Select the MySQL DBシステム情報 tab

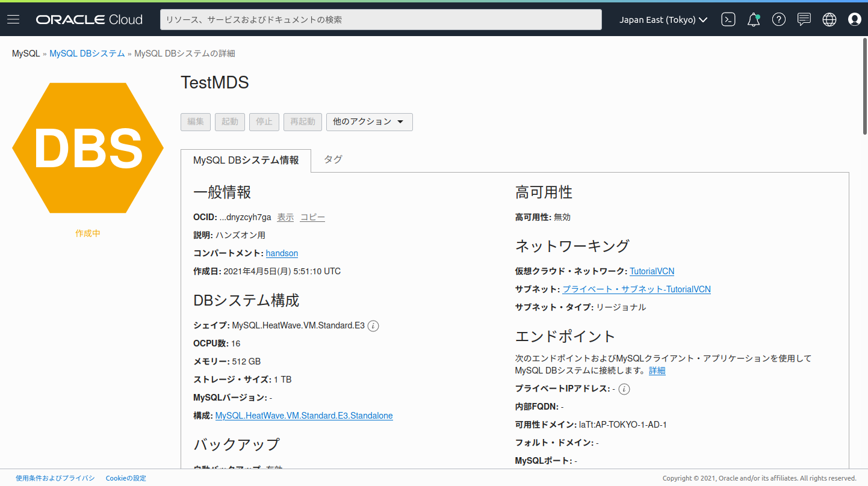click(x=246, y=161)
